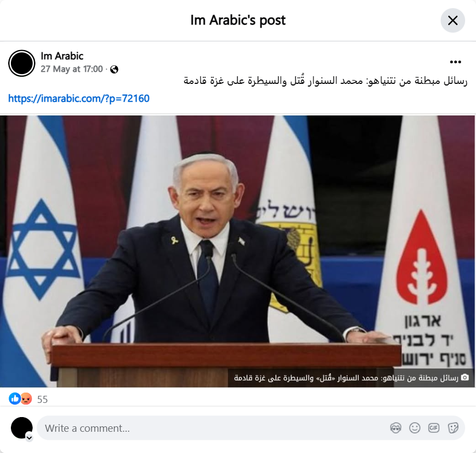Open the emoji picker in comment box
The image size is (476, 453).
tap(415, 428)
